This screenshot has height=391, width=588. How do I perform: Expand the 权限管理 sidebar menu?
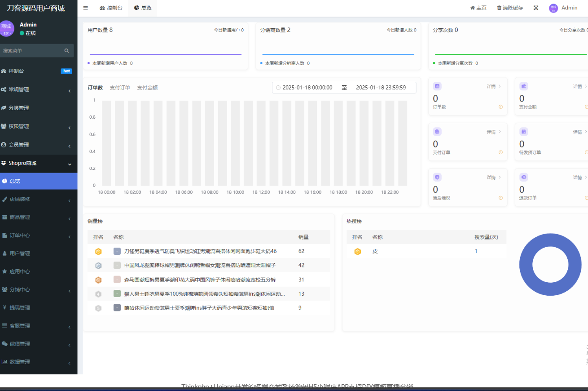tap(39, 126)
